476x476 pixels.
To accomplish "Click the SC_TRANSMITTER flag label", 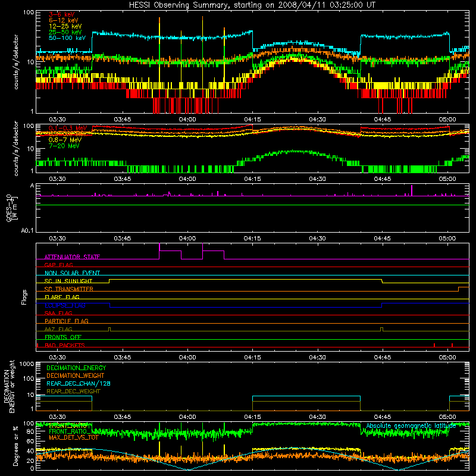I will pyautogui.click(x=69, y=289).
